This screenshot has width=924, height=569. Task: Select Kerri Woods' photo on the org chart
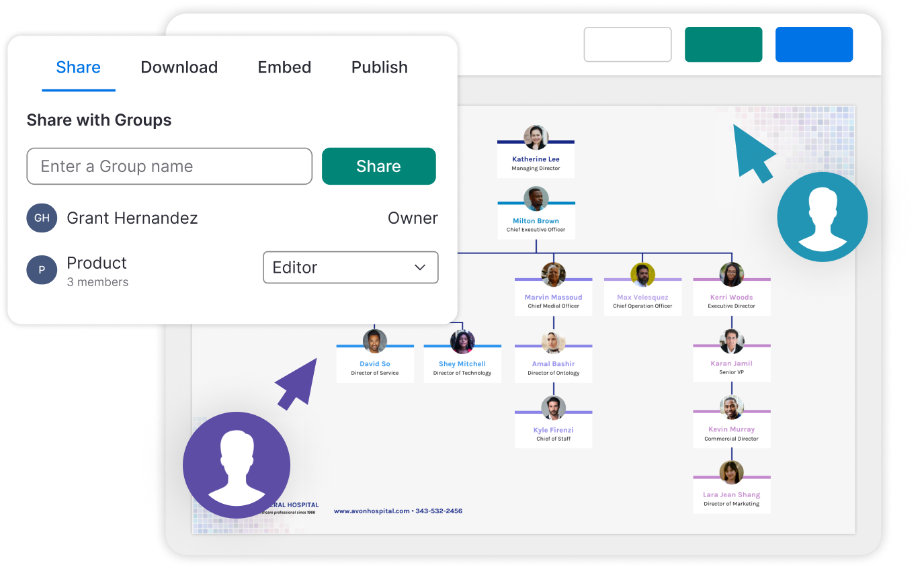click(x=731, y=274)
